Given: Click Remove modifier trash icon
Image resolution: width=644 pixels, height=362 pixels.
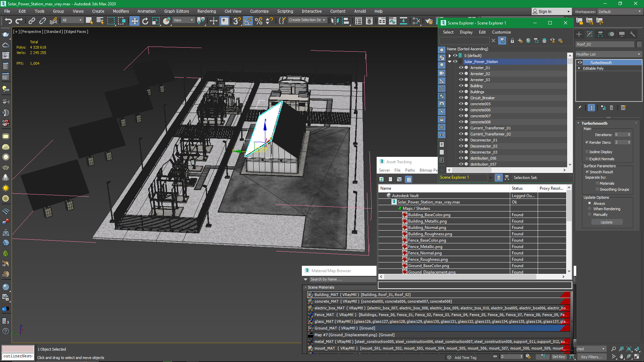Looking at the screenshot, I should point(611,108).
